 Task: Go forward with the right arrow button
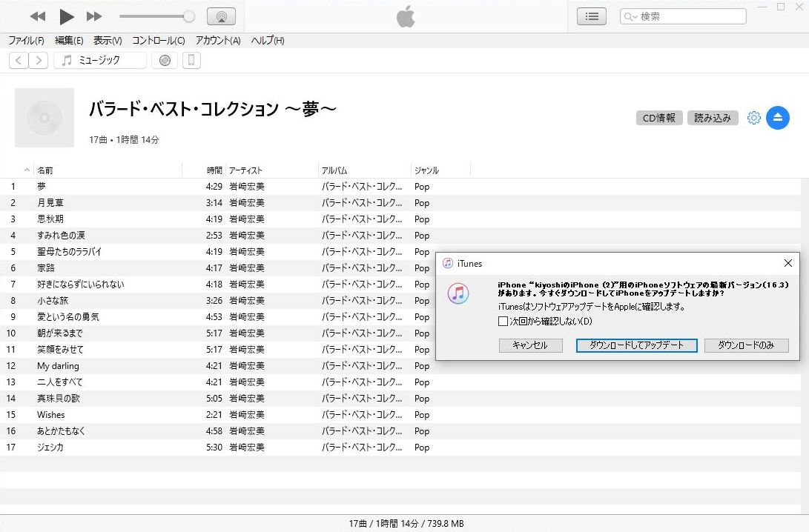pos(38,60)
